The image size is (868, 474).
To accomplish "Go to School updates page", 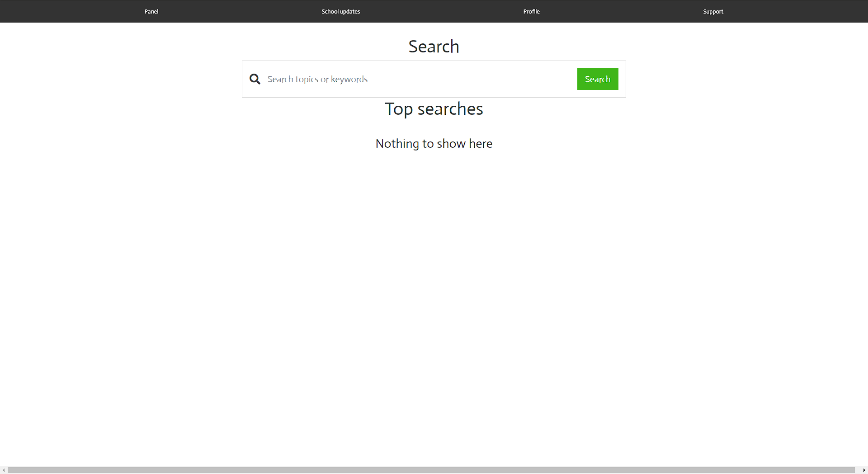I will (340, 11).
